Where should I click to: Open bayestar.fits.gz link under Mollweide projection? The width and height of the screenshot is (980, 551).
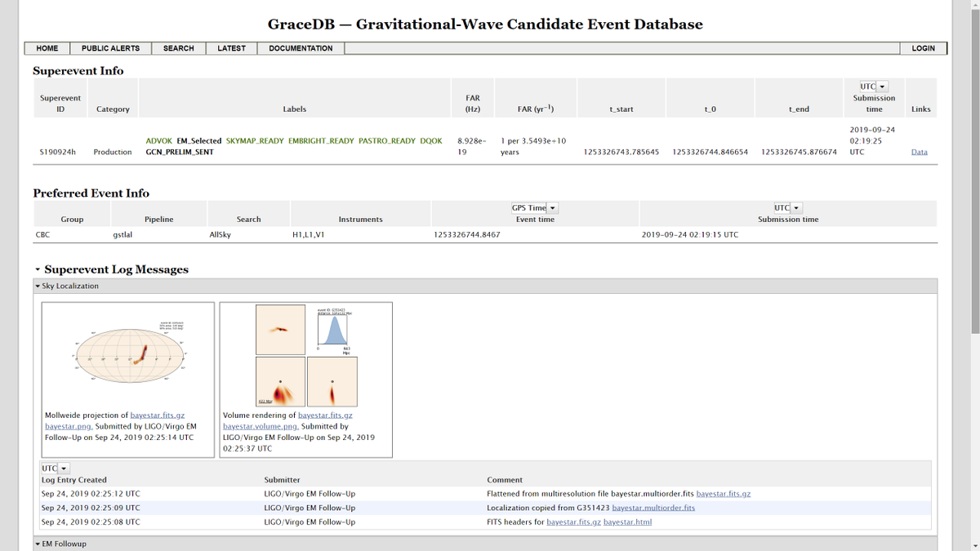coord(158,415)
